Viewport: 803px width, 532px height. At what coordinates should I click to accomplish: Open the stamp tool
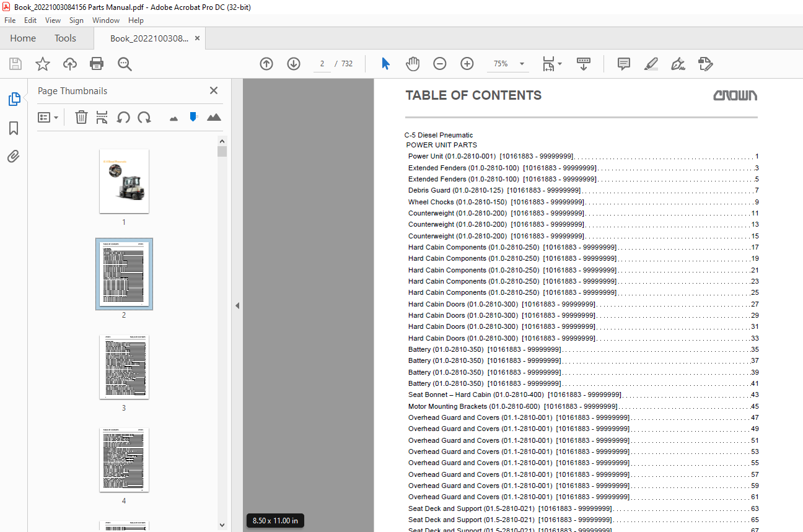point(705,64)
